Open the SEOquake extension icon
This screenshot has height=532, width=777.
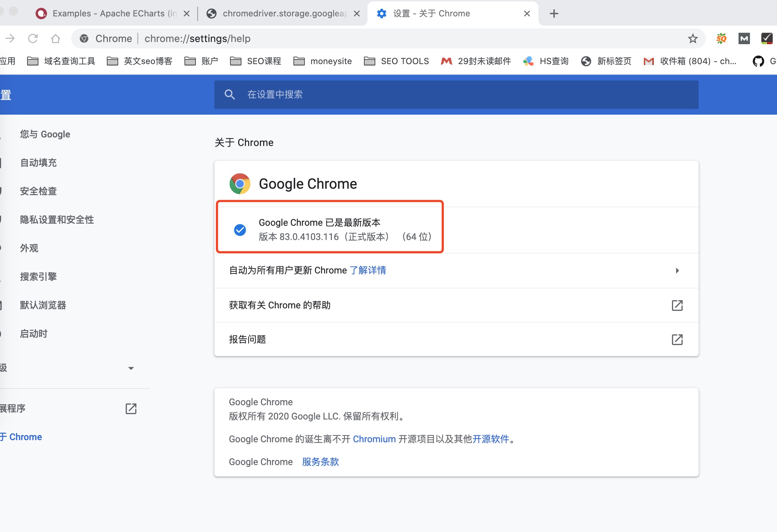[721, 38]
